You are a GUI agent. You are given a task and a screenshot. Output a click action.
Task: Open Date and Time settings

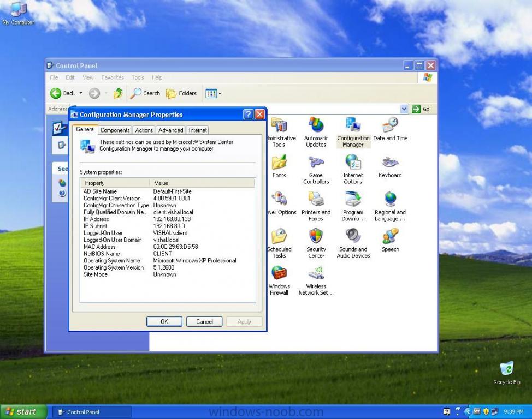pos(390,129)
